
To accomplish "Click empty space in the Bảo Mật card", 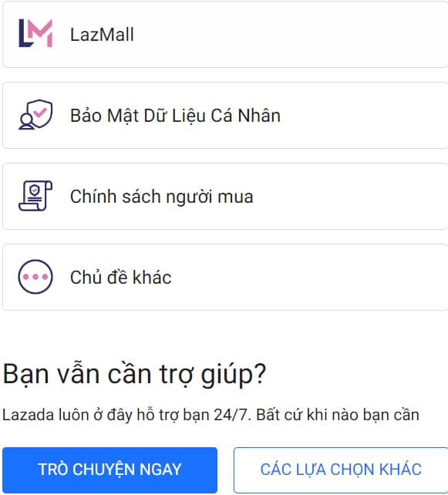I will click(363, 115).
